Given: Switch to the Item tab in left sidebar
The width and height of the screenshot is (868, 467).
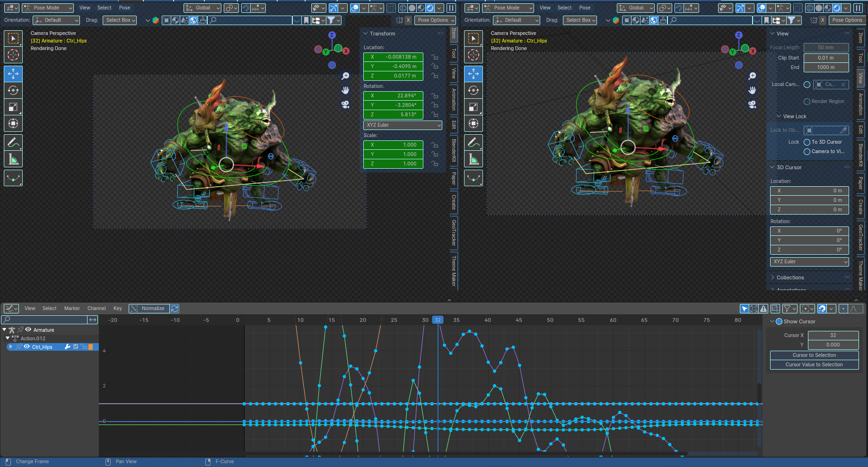Looking at the screenshot, I should pyautogui.click(x=454, y=34).
